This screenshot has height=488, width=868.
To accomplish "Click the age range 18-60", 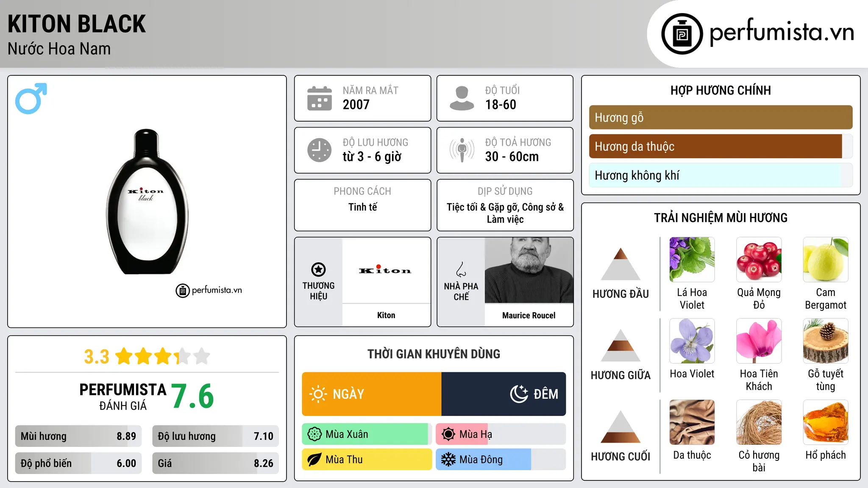I will coord(501,105).
